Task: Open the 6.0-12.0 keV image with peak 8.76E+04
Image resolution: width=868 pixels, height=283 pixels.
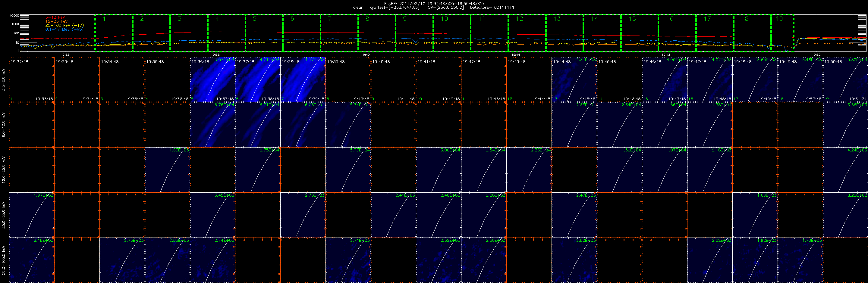Action: pos(212,125)
